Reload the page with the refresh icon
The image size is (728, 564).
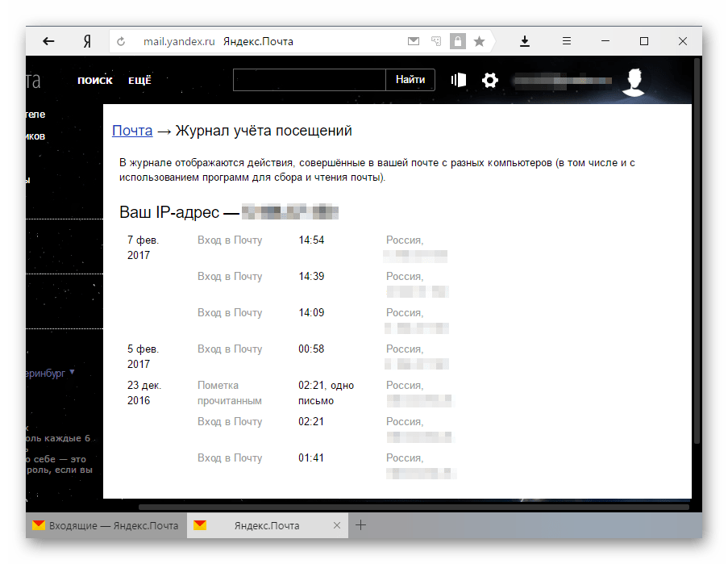click(x=122, y=42)
